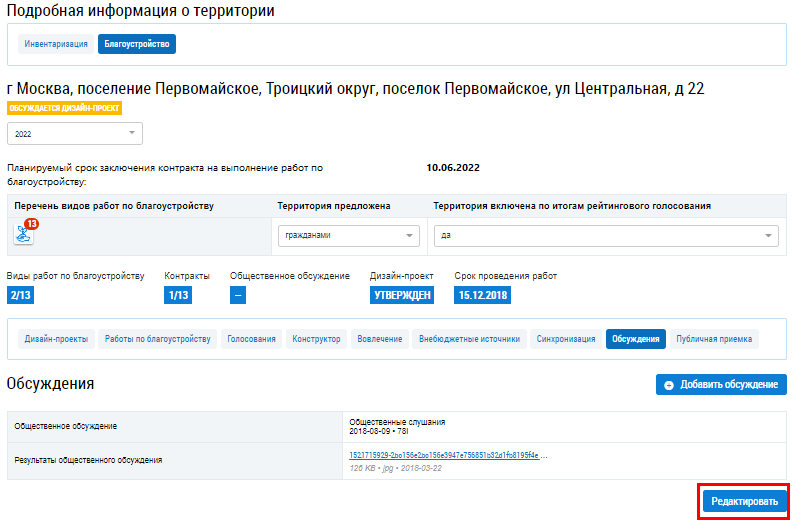The width and height of the screenshot is (803, 528).
Task: Click the Добавить обсуждение button
Action: pos(721,385)
